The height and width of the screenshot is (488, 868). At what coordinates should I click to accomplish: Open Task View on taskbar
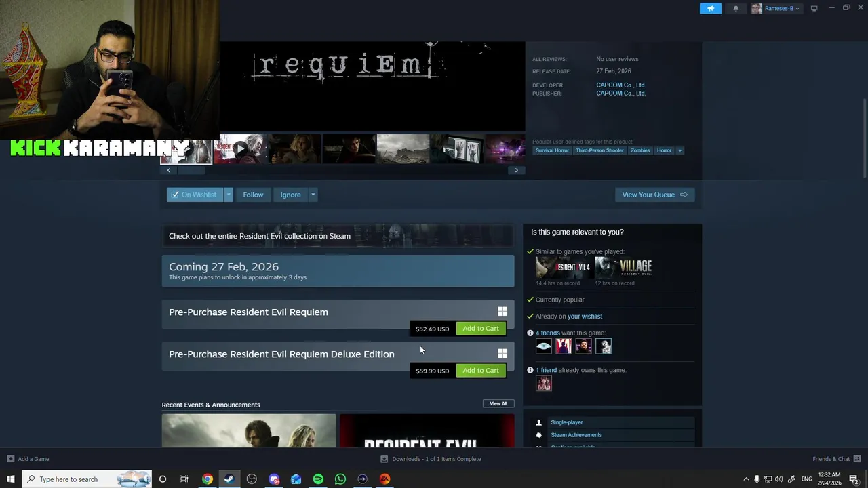tap(184, 479)
